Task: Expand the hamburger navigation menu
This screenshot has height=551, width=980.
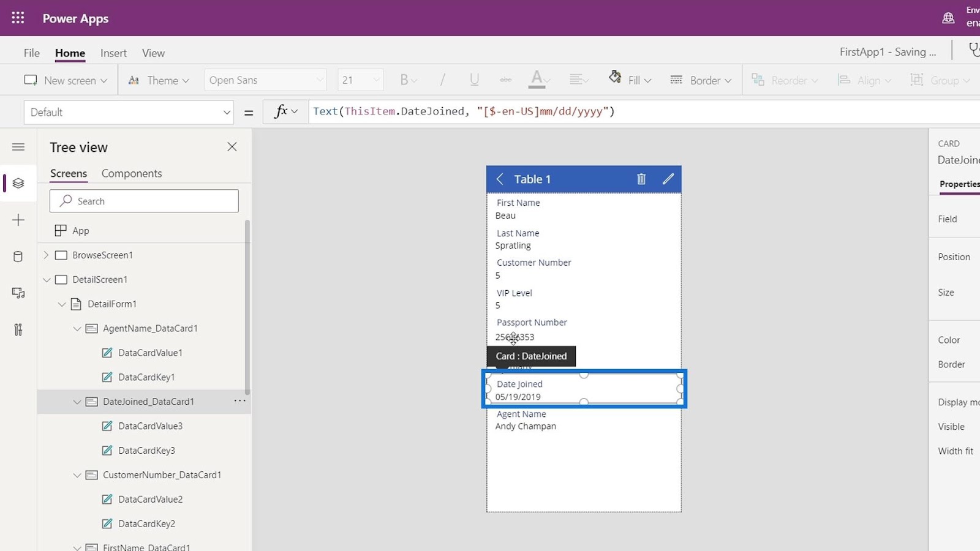Action: (x=18, y=147)
